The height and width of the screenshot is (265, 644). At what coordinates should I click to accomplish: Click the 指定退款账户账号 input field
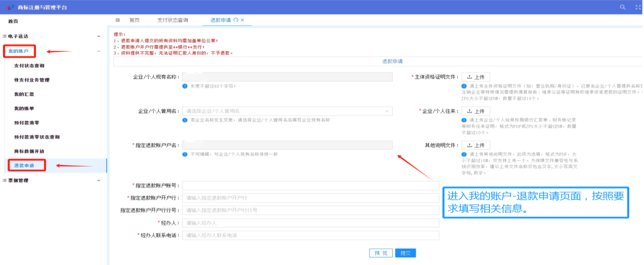tap(311, 185)
